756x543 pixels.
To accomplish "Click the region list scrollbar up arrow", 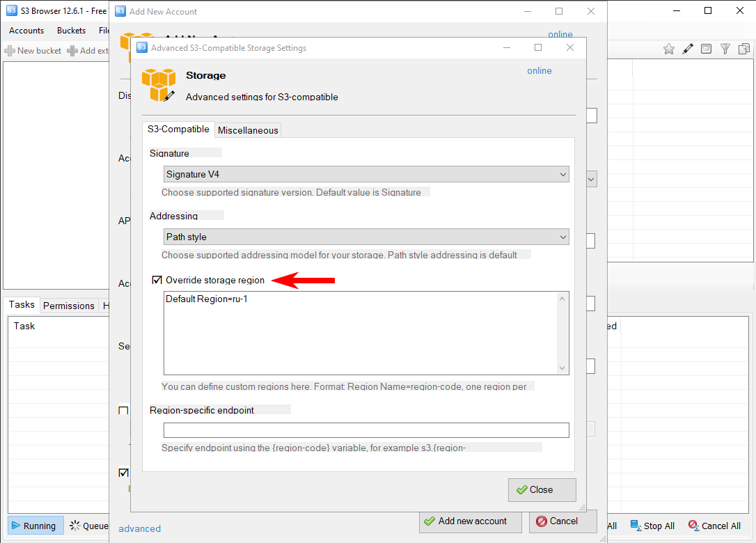I will pos(562,299).
